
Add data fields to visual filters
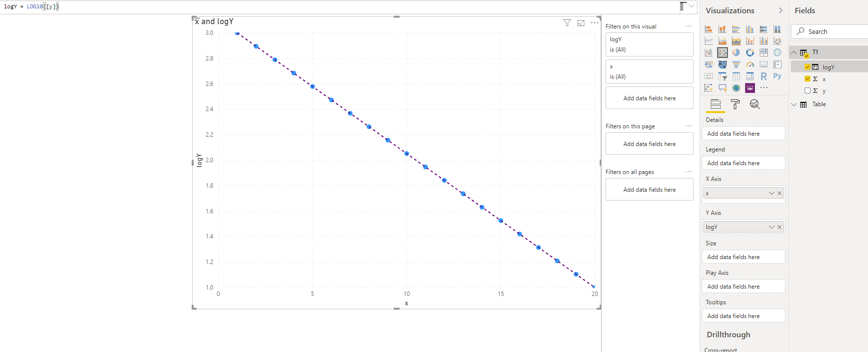[x=649, y=98]
